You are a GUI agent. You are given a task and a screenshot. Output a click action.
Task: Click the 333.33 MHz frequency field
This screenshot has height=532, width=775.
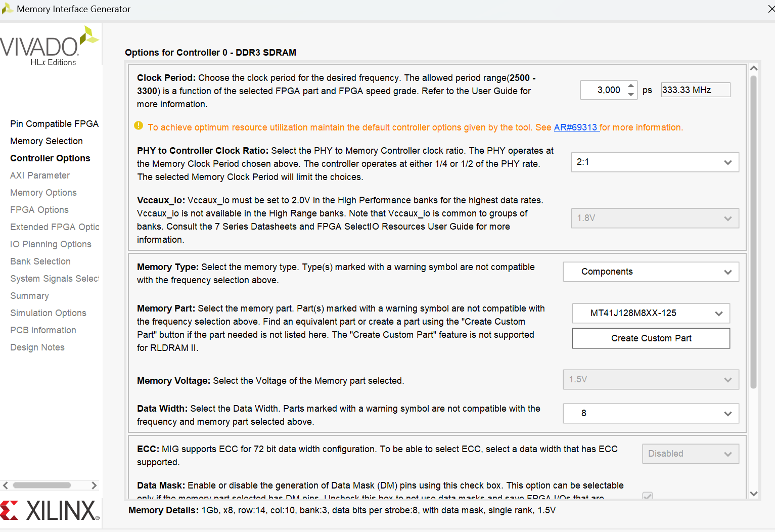click(696, 90)
